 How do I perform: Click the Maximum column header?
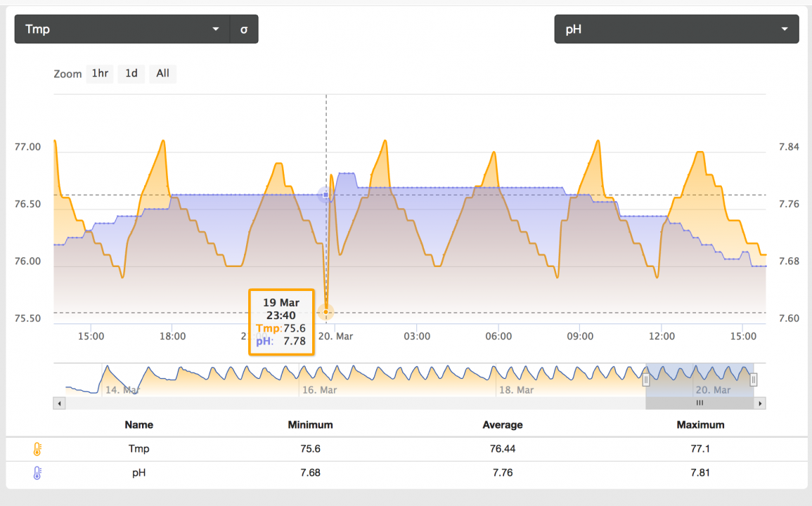click(x=700, y=425)
